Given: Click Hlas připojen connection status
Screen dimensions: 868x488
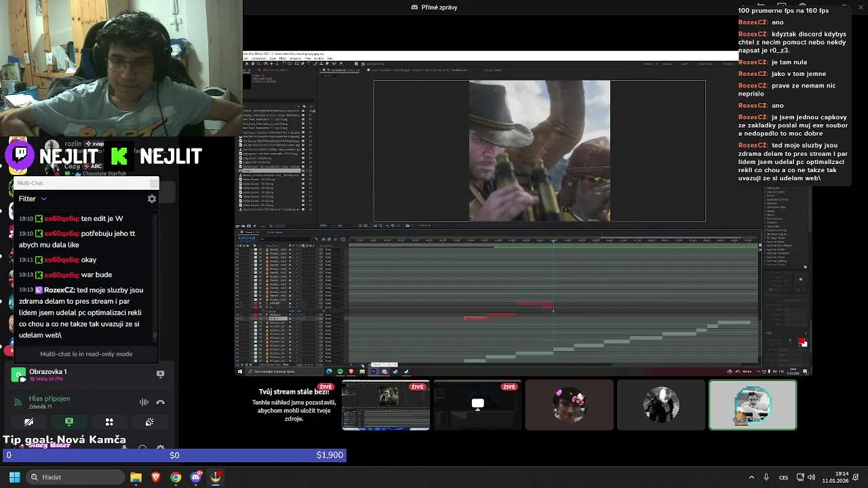Looking at the screenshot, I should 49,399.
